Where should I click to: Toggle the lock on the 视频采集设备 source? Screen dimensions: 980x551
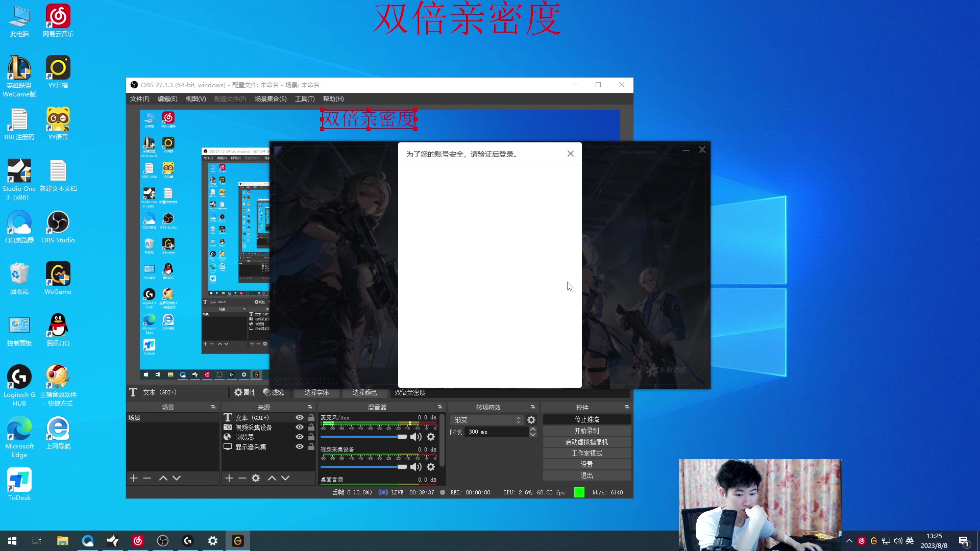311,428
